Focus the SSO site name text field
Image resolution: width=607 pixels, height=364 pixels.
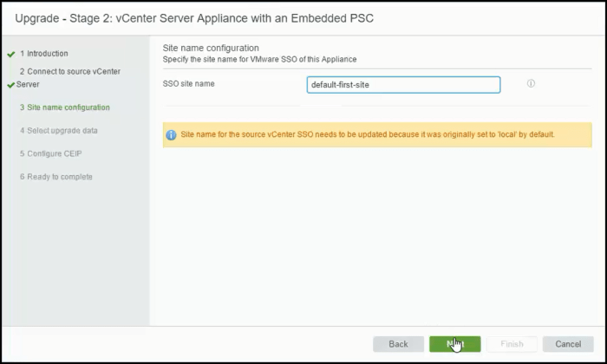[403, 85]
